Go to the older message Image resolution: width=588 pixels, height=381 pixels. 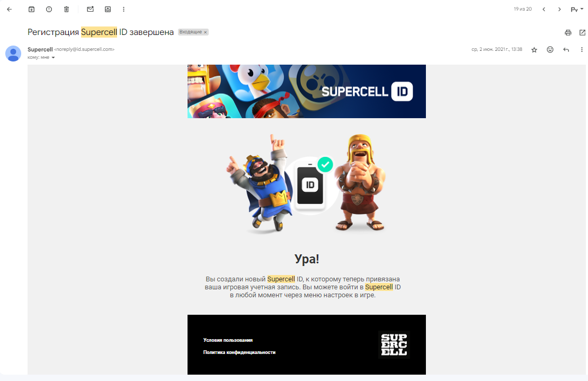pyautogui.click(x=559, y=10)
